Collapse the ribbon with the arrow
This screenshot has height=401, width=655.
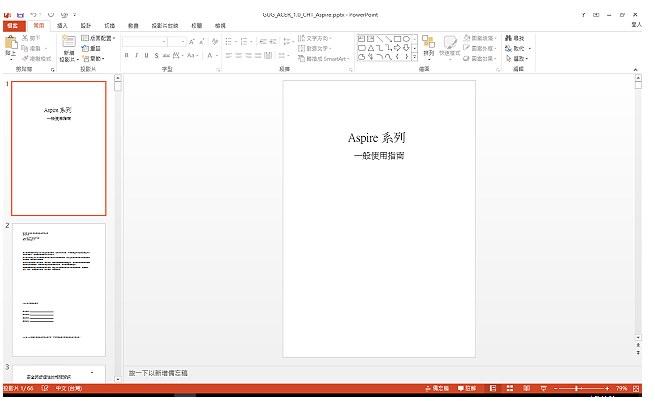pos(635,69)
